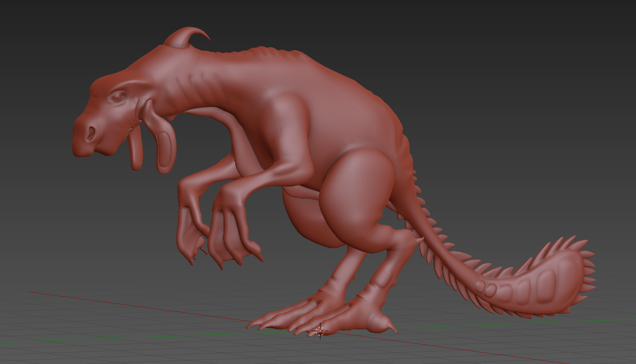Image resolution: width=636 pixels, height=364 pixels.
Task: Click the creature's eye on the model
Action: (118, 97)
